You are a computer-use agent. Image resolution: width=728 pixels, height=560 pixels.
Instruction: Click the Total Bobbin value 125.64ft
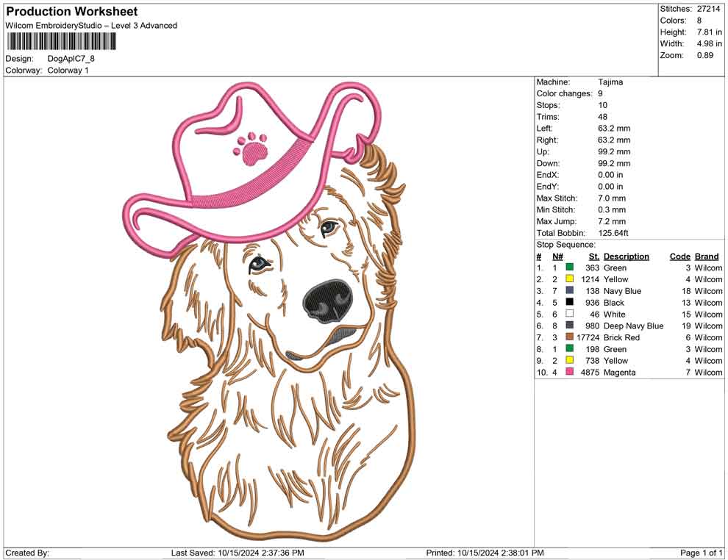pyautogui.click(x=614, y=233)
